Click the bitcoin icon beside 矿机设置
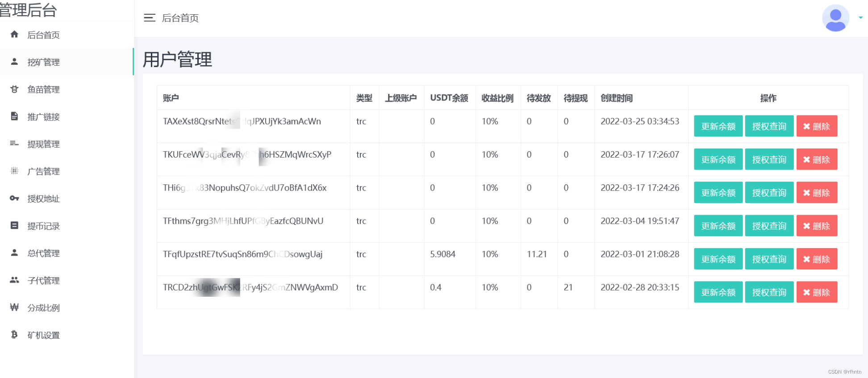868x378 pixels. coord(14,334)
